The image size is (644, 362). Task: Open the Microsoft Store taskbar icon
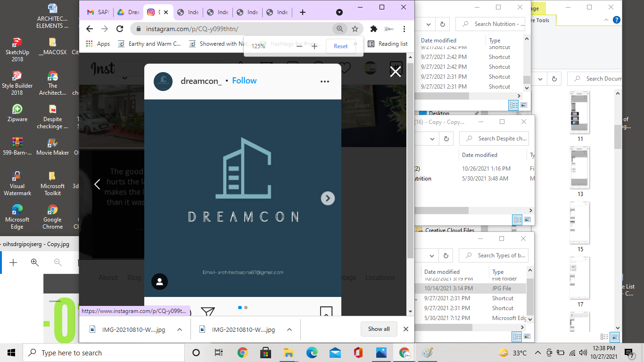[265, 353]
